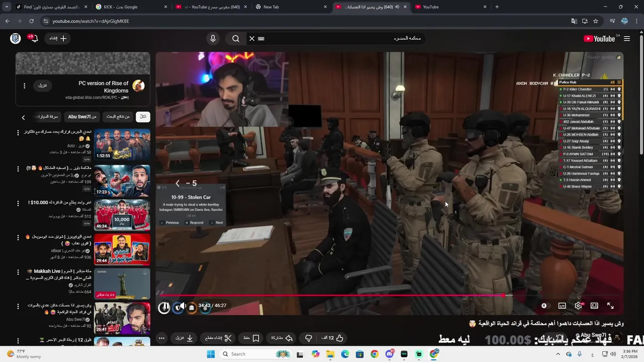Image resolution: width=644 pixels, height=362 pixels.
Task: Open the YouTube hamburger guide menu
Action: tap(627, 39)
